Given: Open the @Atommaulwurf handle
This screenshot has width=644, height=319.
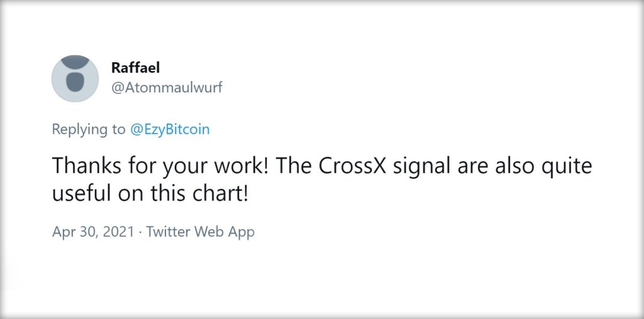Looking at the screenshot, I should coord(167,88).
